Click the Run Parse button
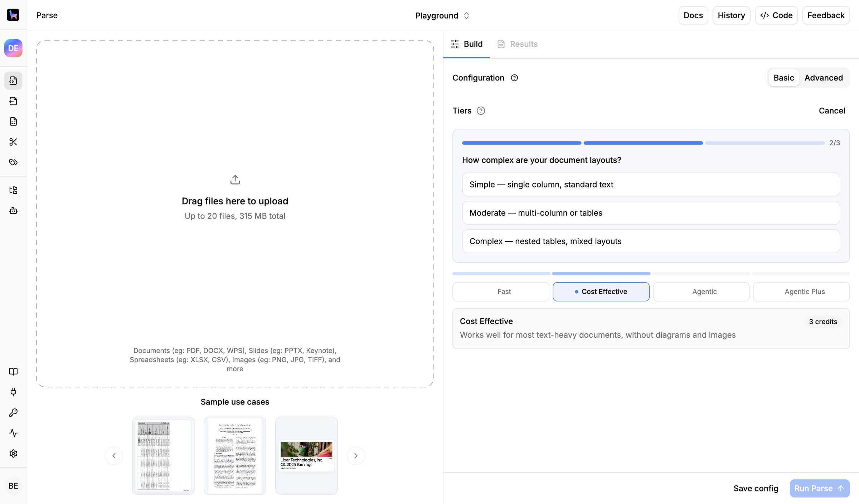Viewport: 859px width, 504px height. [x=820, y=489]
